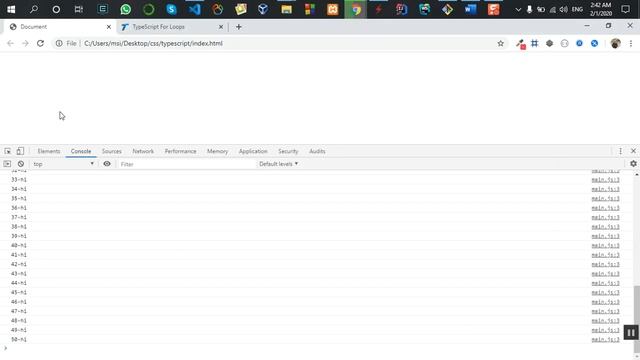640x360 pixels.
Task: View site information icon in address bar
Action: point(59,43)
